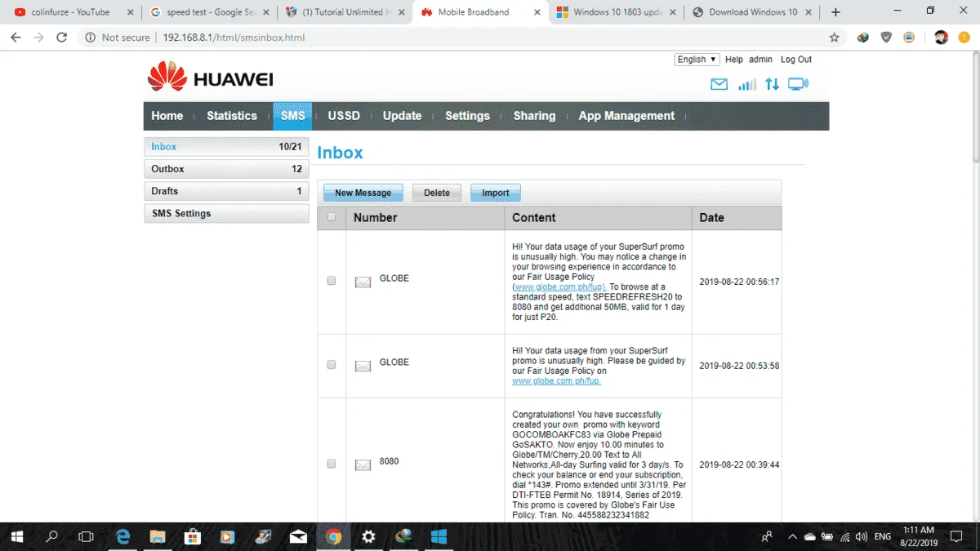Click envelope icon of first GLOBE message

pyautogui.click(x=363, y=282)
